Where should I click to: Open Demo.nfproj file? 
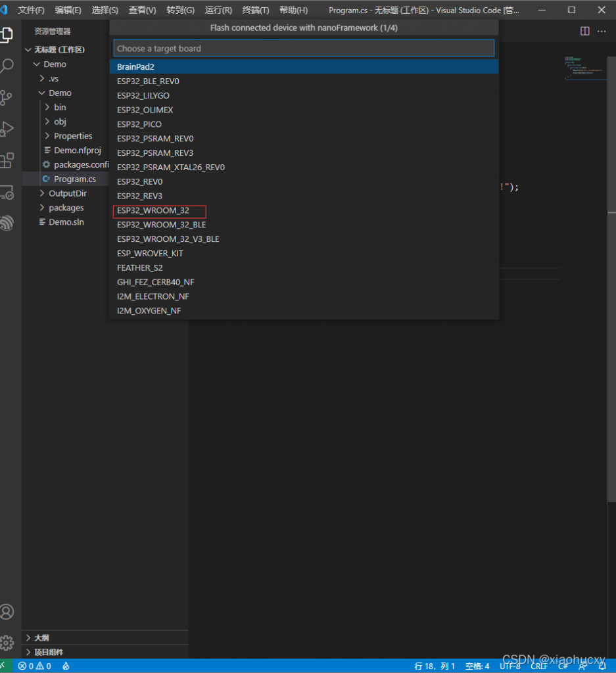pos(78,151)
